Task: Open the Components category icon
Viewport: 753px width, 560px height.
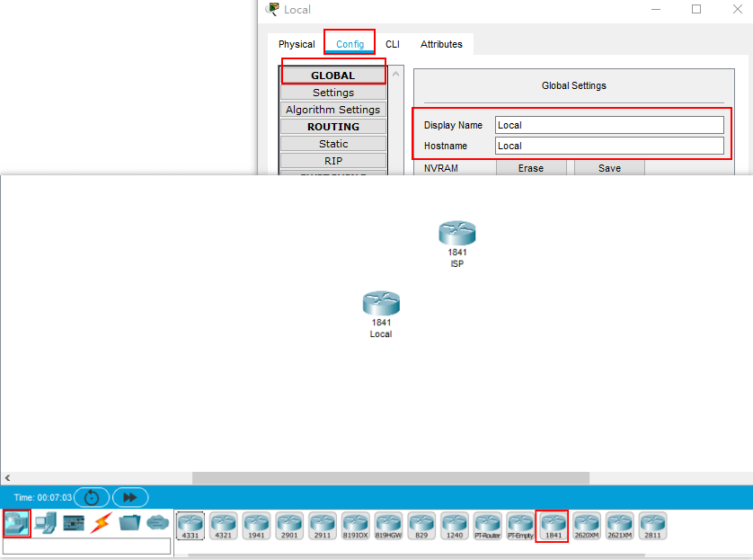Action: [74, 522]
